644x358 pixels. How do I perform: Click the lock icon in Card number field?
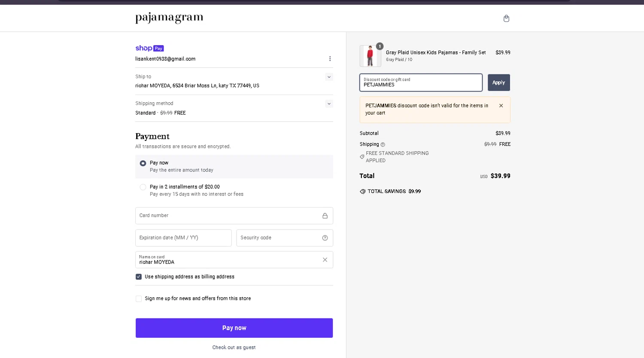325,216
